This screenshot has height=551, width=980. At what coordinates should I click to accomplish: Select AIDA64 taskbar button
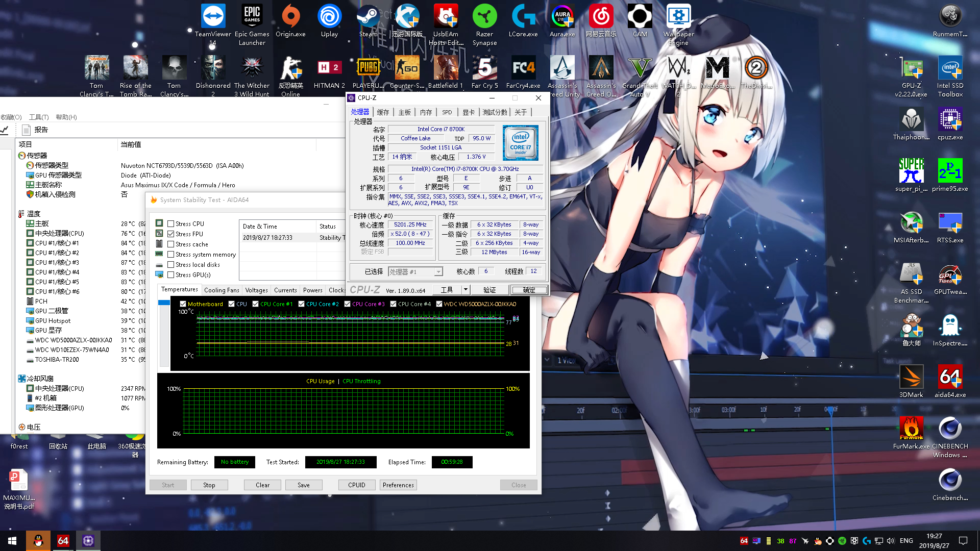pyautogui.click(x=63, y=540)
